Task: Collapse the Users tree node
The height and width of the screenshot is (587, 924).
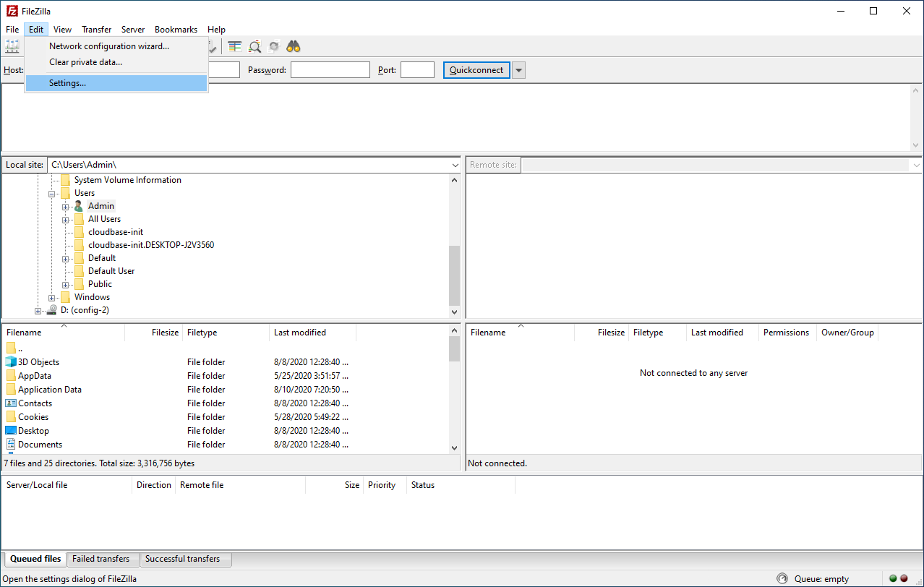Action: (52, 194)
